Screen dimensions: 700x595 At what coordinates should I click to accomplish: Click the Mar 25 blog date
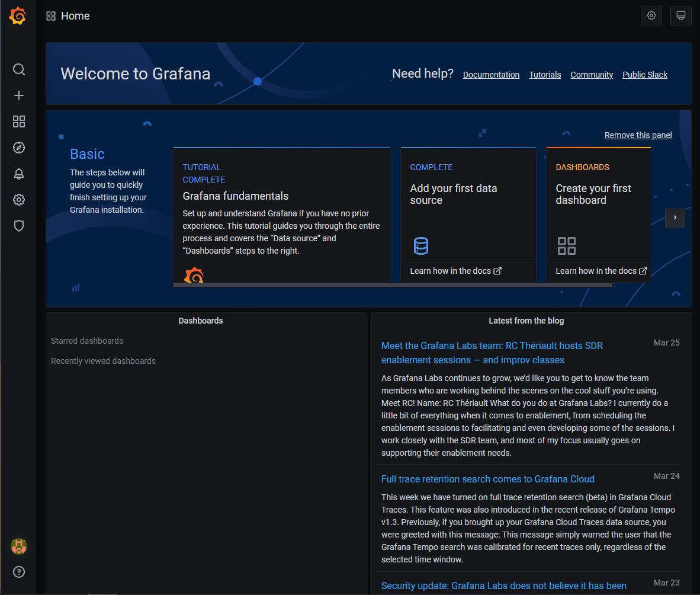666,343
